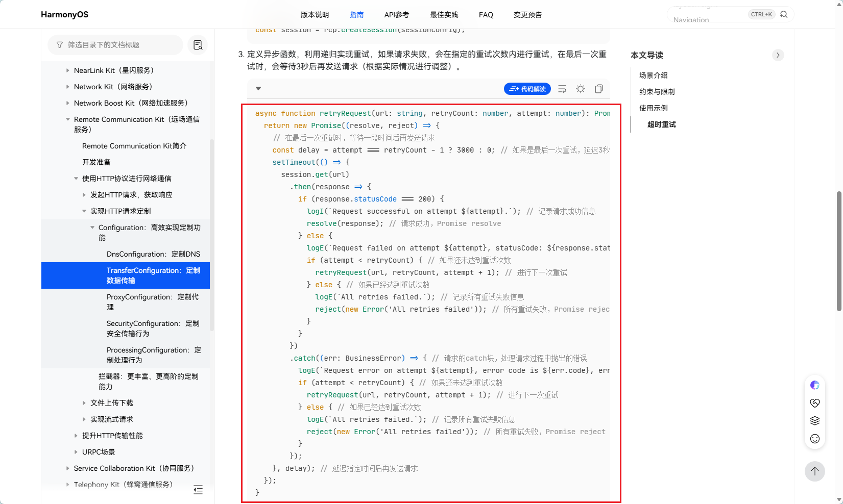
Task: Open Remote Communication Kit简介 page
Action: pos(134,146)
